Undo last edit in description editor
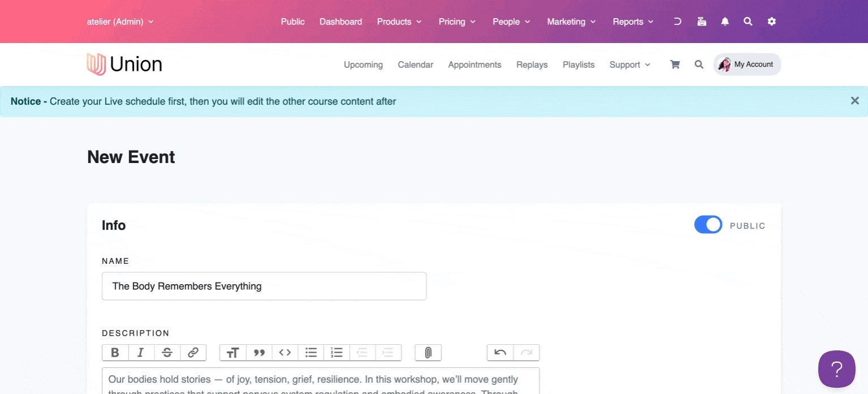This screenshot has height=394, width=868. pyautogui.click(x=500, y=353)
